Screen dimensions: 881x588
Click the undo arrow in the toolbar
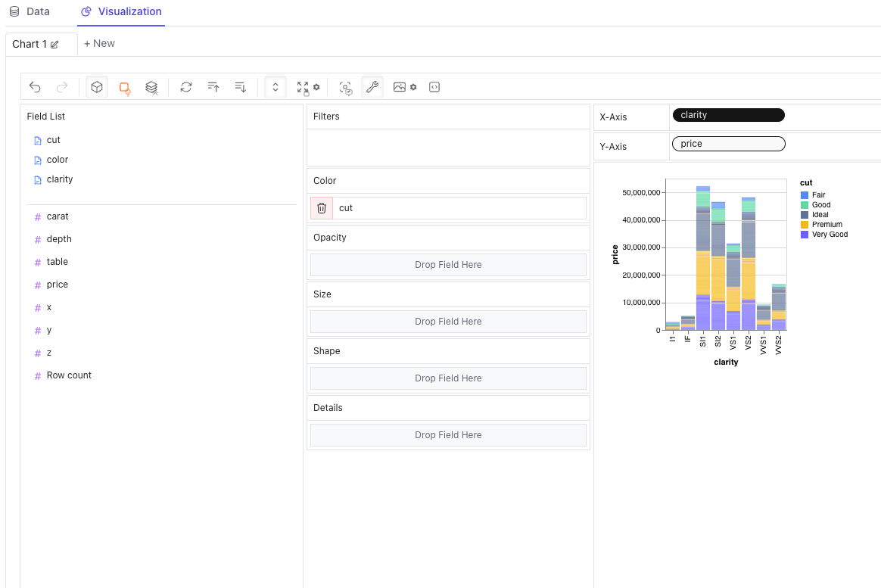click(x=35, y=87)
